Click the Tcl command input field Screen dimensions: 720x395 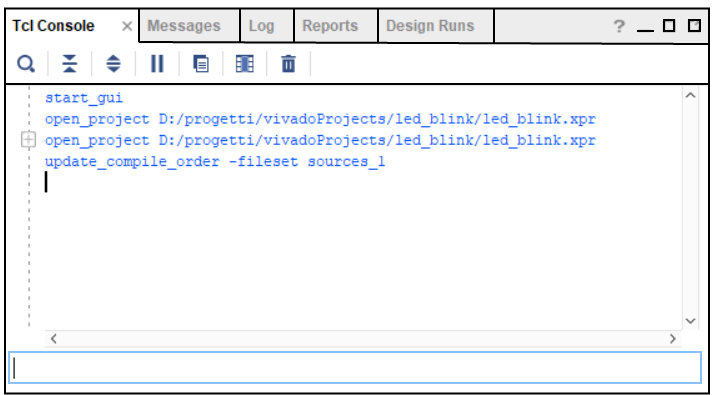[x=355, y=367]
